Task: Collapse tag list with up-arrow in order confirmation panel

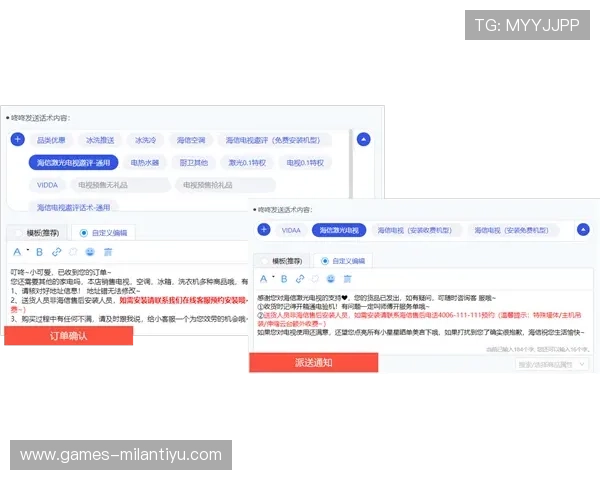Action: pos(364,139)
